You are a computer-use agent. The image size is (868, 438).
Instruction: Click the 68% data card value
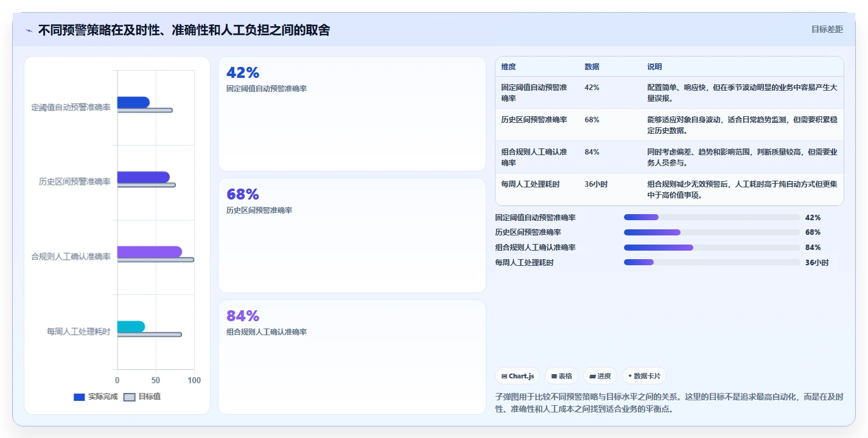[x=243, y=194]
